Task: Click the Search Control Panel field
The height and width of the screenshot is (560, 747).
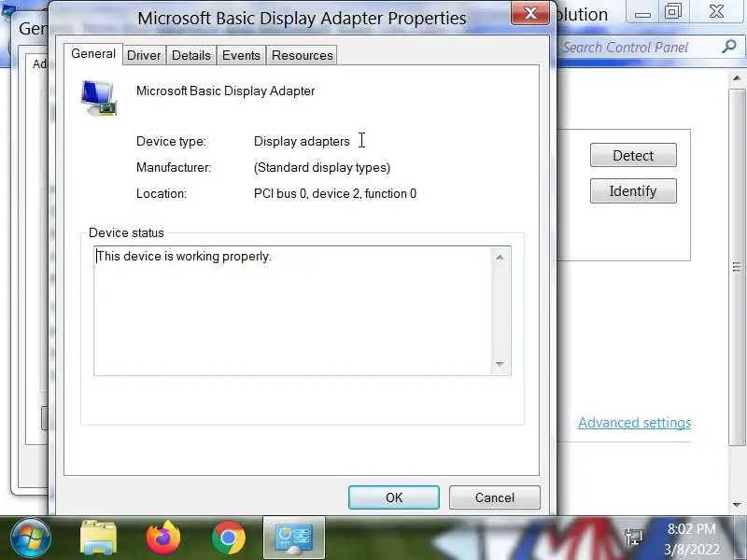Action: coord(639,48)
